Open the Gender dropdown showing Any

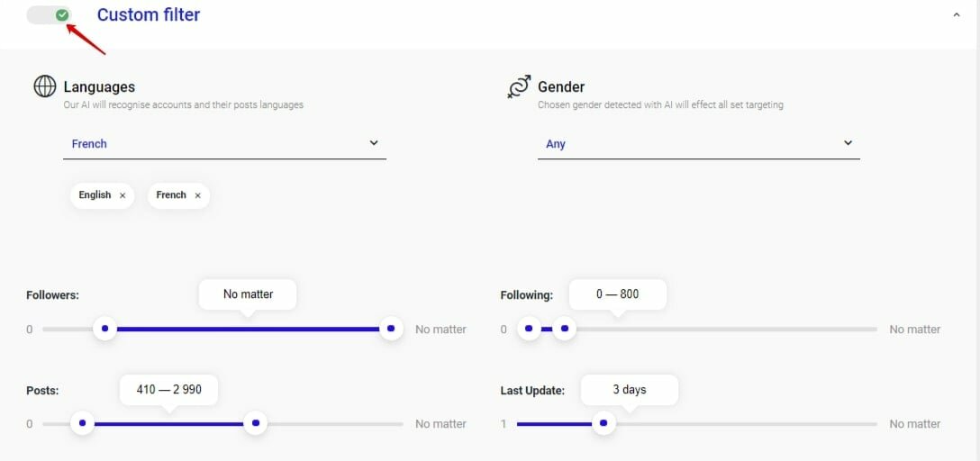click(698, 144)
